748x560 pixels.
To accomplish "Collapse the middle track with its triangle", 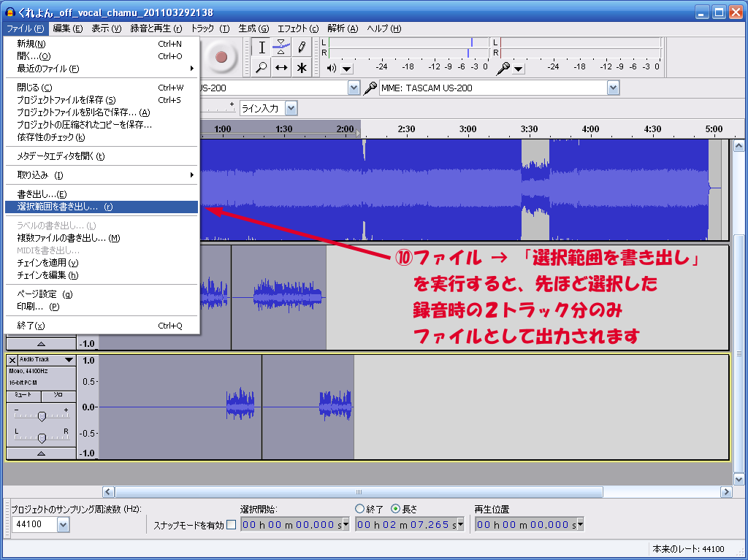I will pyautogui.click(x=42, y=343).
